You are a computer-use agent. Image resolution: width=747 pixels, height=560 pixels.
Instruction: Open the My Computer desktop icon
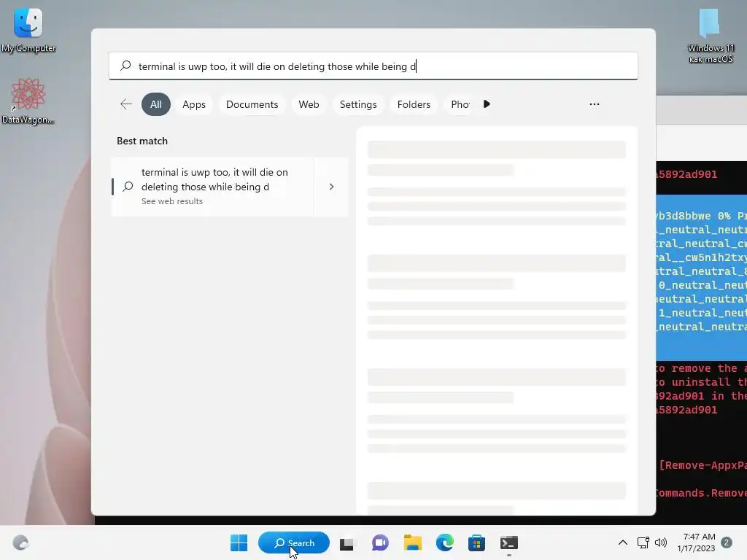pos(28,31)
